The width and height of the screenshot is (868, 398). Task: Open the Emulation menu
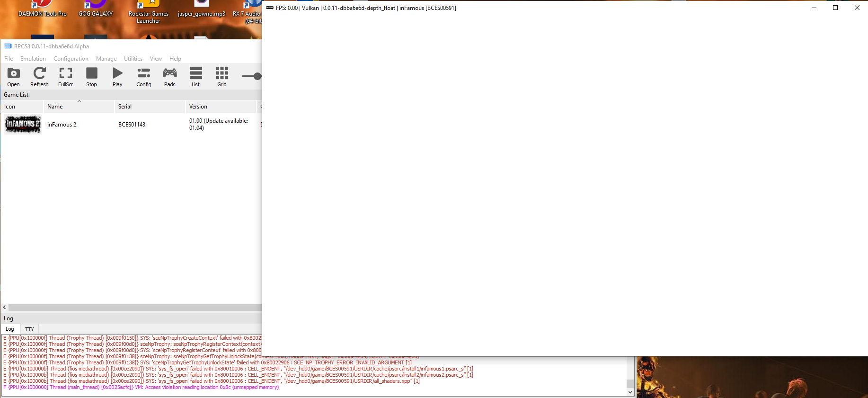tap(33, 59)
